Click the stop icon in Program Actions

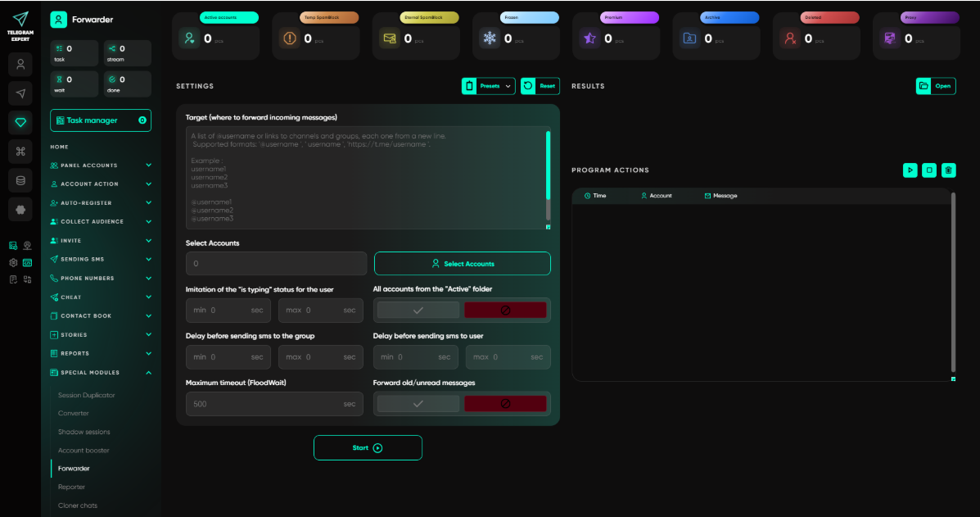(x=929, y=170)
